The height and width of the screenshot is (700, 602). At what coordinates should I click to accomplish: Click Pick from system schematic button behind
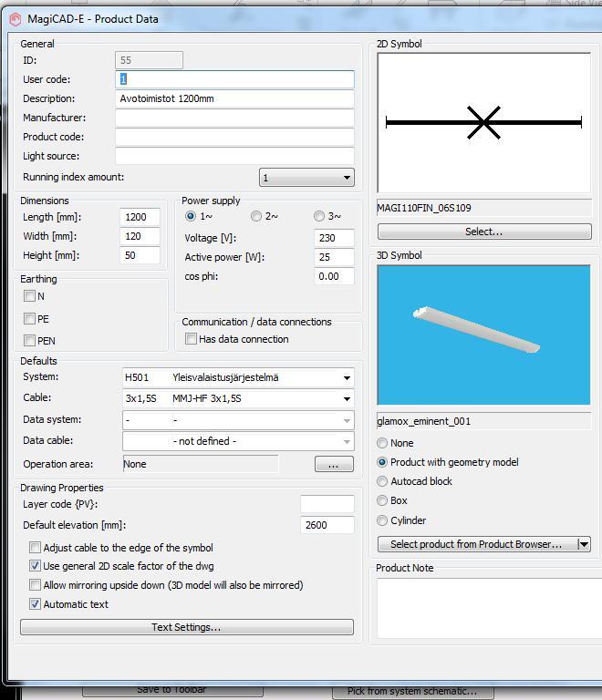[x=411, y=692]
